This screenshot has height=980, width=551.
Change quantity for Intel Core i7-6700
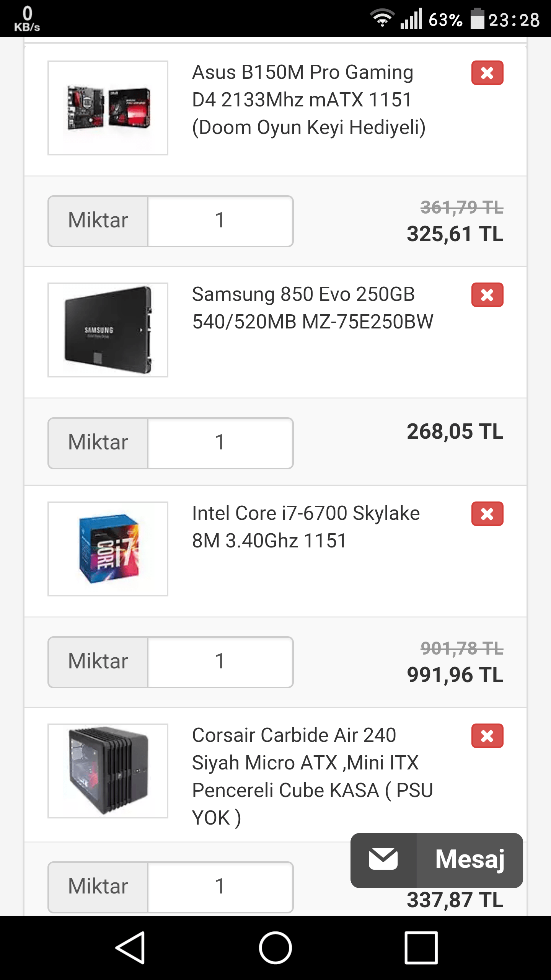(220, 662)
